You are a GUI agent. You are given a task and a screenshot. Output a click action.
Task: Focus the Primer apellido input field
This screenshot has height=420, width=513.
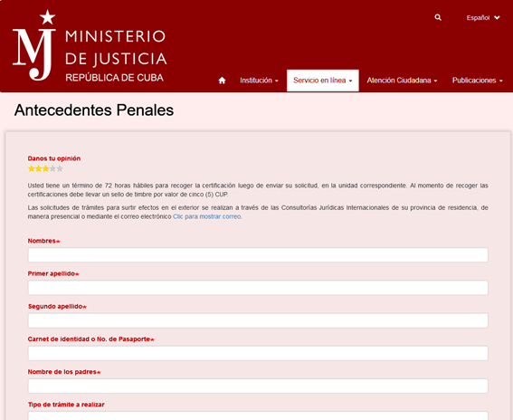[x=258, y=288]
